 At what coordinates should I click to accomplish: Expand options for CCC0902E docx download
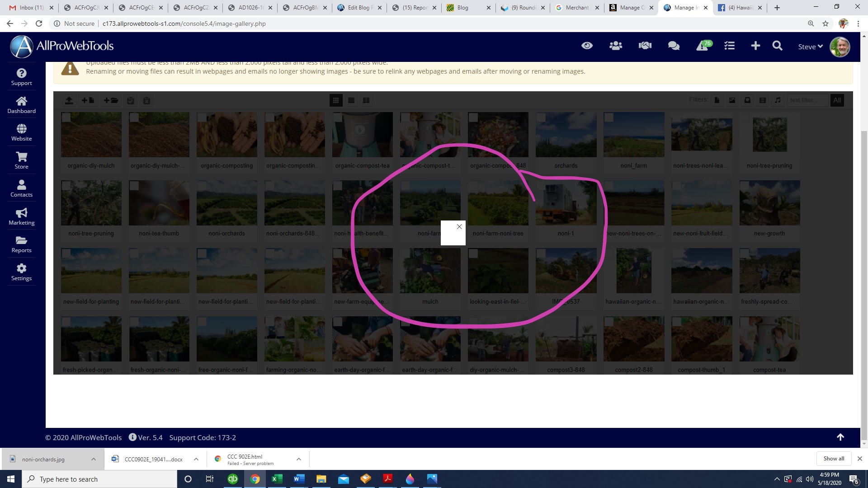196,459
